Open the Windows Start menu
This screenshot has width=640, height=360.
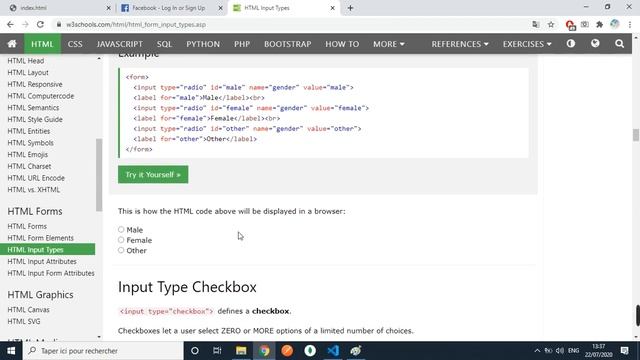coord(11,351)
